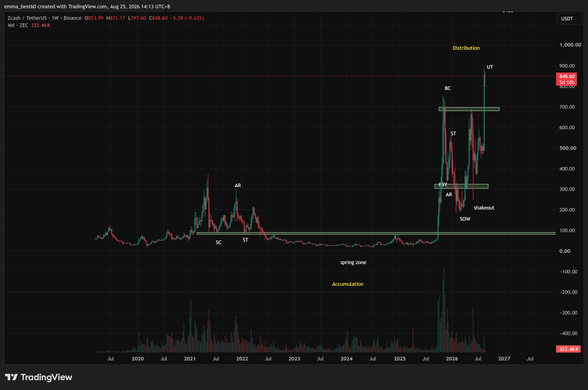
Task: Click the 300.00 price axis label
Action: (567, 189)
